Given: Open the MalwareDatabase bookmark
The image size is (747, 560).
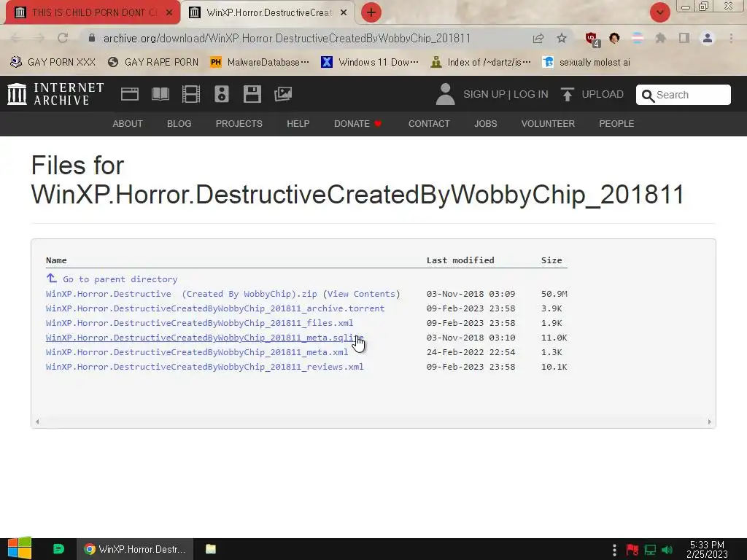Looking at the screenshot, I should tap(260, 62).
